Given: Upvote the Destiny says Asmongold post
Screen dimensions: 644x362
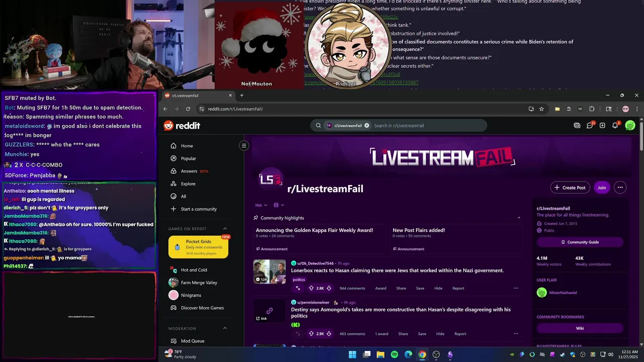Looking at the screenshot, I should pos(311,333).
